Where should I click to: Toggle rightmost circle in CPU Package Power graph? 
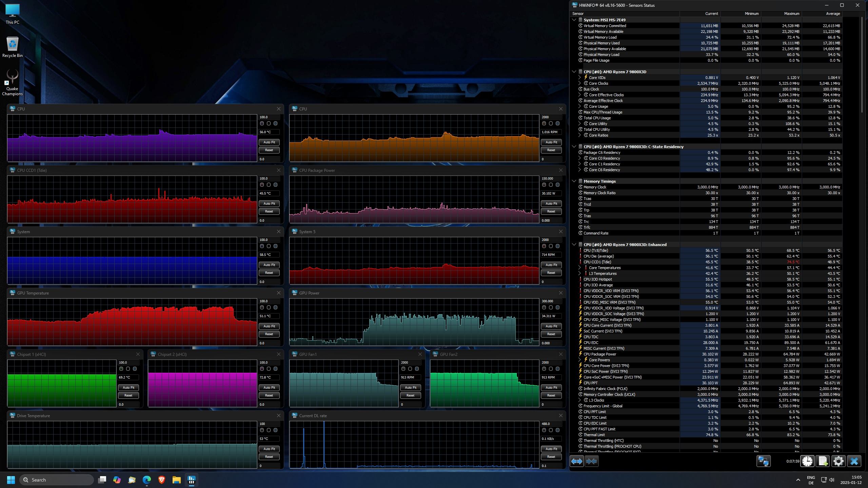coord(557,185)
